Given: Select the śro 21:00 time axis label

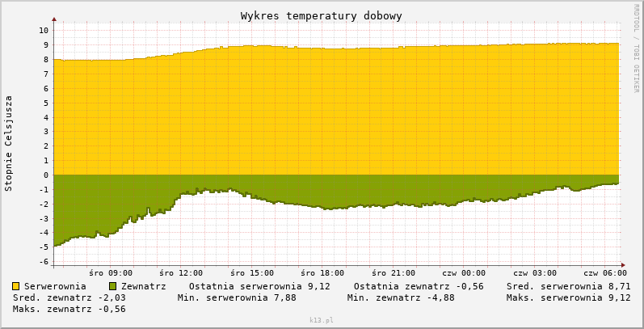Looking at the screenshot, I should click(393, 273).
